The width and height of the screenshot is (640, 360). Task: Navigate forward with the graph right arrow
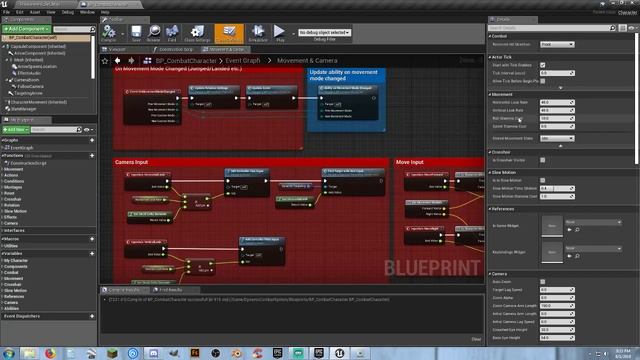pos(131,60)
